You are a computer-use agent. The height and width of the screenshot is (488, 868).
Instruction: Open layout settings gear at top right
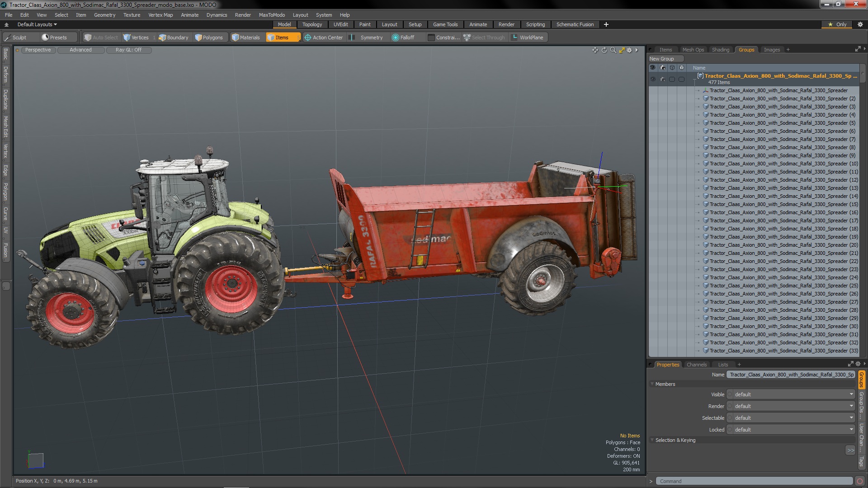point(860,24)
